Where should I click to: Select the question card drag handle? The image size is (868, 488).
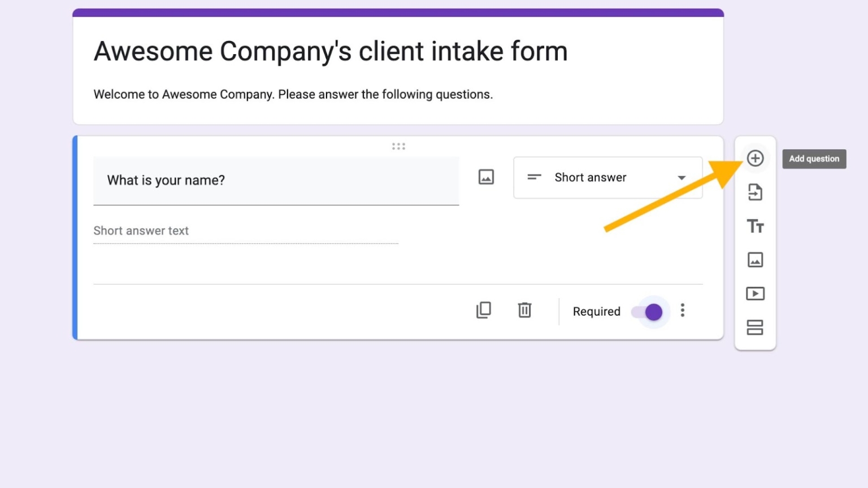click(398, 146)
